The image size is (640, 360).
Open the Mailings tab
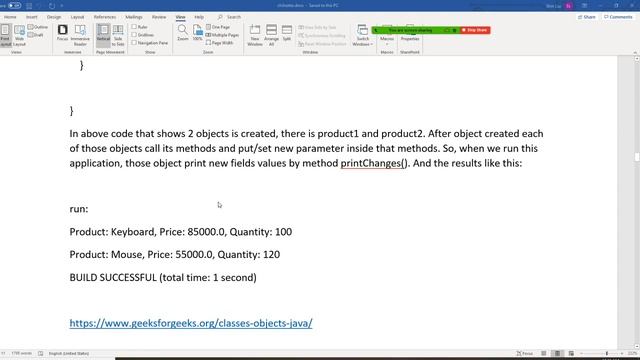(134, 17)
